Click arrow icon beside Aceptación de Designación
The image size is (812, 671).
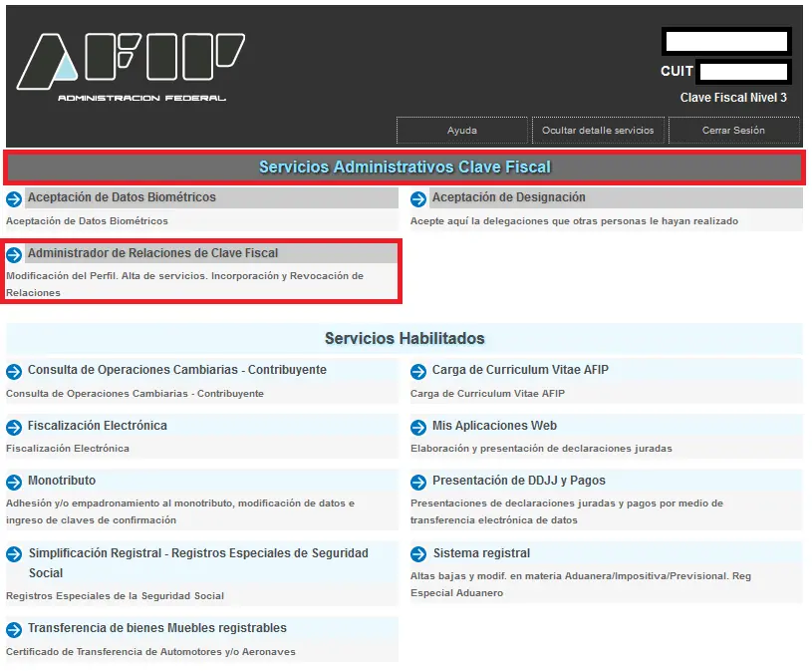(x=418, y=198)
